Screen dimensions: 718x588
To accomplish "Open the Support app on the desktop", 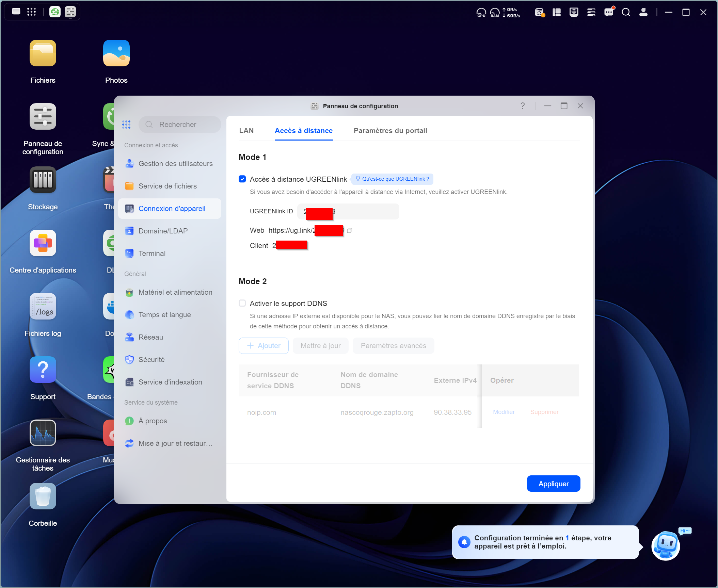I will (x=43, y=370).
